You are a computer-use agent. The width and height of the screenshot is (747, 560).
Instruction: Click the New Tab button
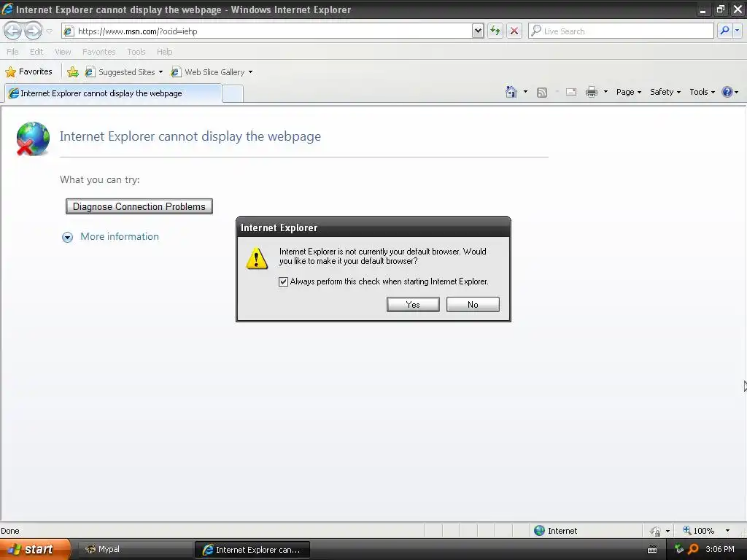coord(233,94)
